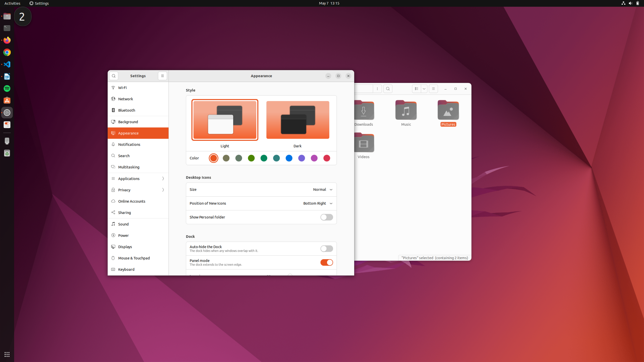Image resolution: width=644 pixels, height=362 pixels.
Task: Open Power settings
Action: pyautogui.click(x=138, y=235)
